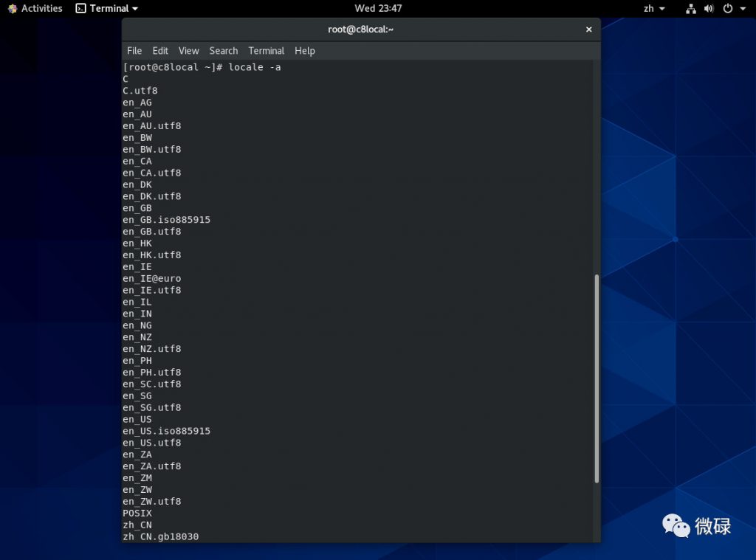Screen dimensions: 756x560
Task: Expand the system menu arrow beside power
Action: [x=740, y=9]
